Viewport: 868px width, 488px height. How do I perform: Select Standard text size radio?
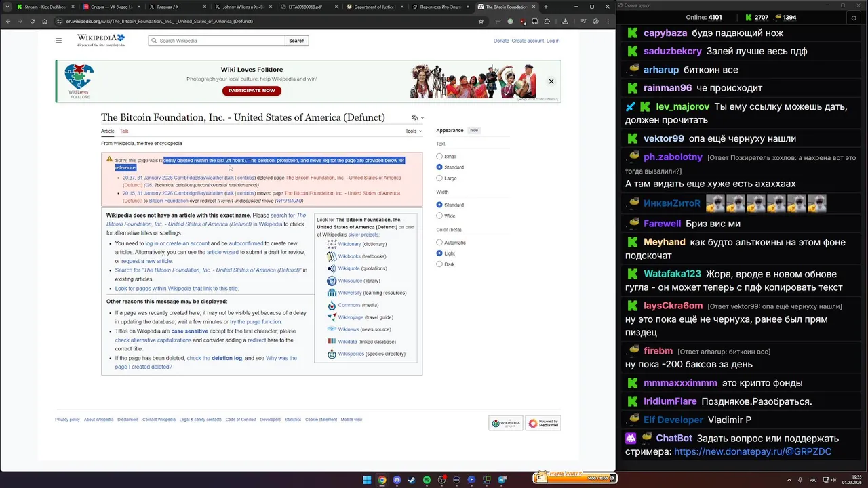pos(439,167)
